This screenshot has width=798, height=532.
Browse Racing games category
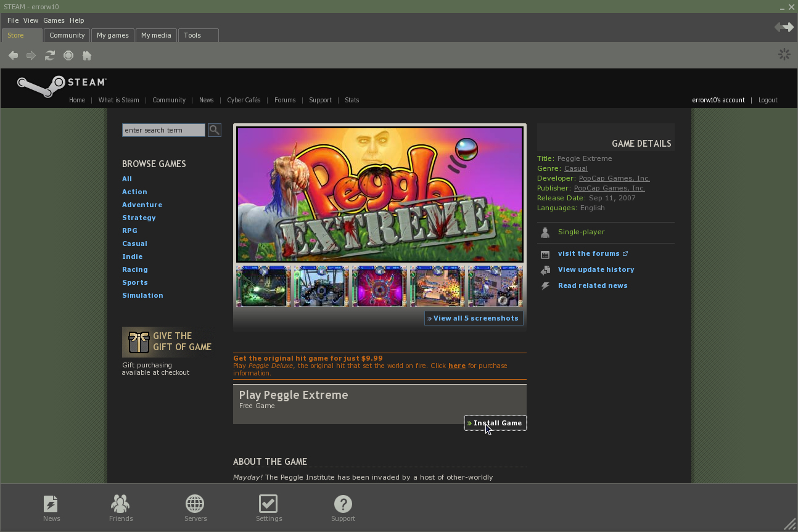click(135, 269)
